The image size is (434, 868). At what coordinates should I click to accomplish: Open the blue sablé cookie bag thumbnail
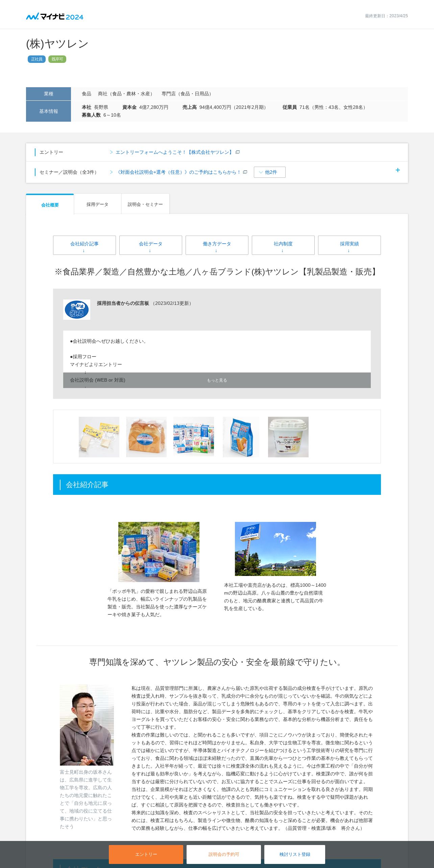[241, 437]
